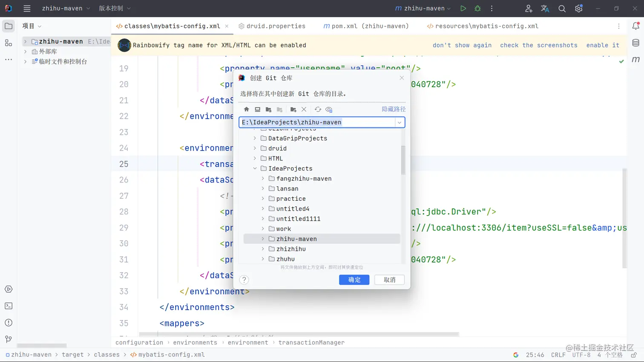The image size is (644, 362).
Task: Expand the zhihu-maven folder in the tree
Action: tap(263, 239)
